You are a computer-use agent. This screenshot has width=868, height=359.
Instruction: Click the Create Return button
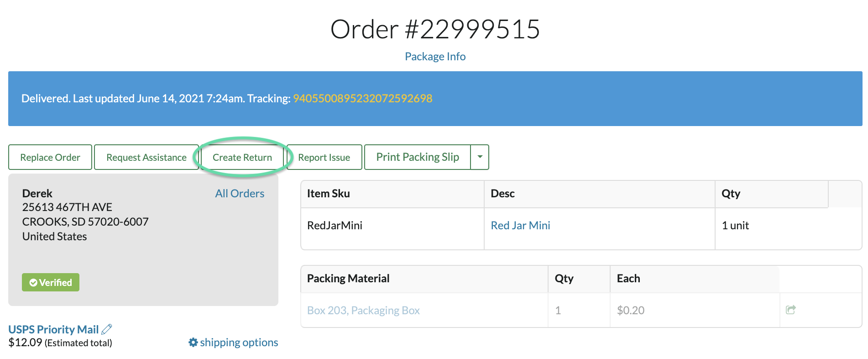tap(242, 157)
